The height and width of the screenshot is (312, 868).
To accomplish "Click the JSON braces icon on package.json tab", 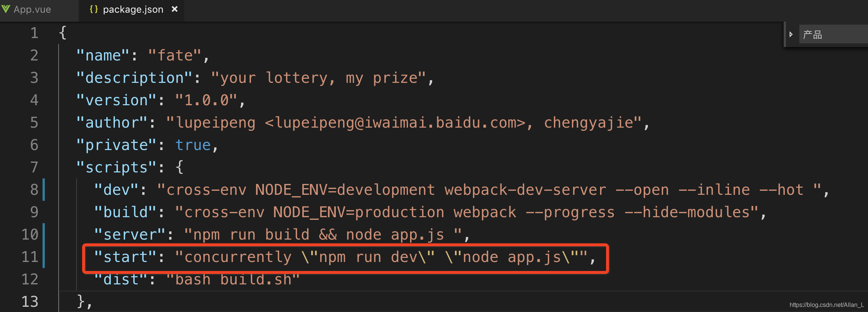I will 94,9.
